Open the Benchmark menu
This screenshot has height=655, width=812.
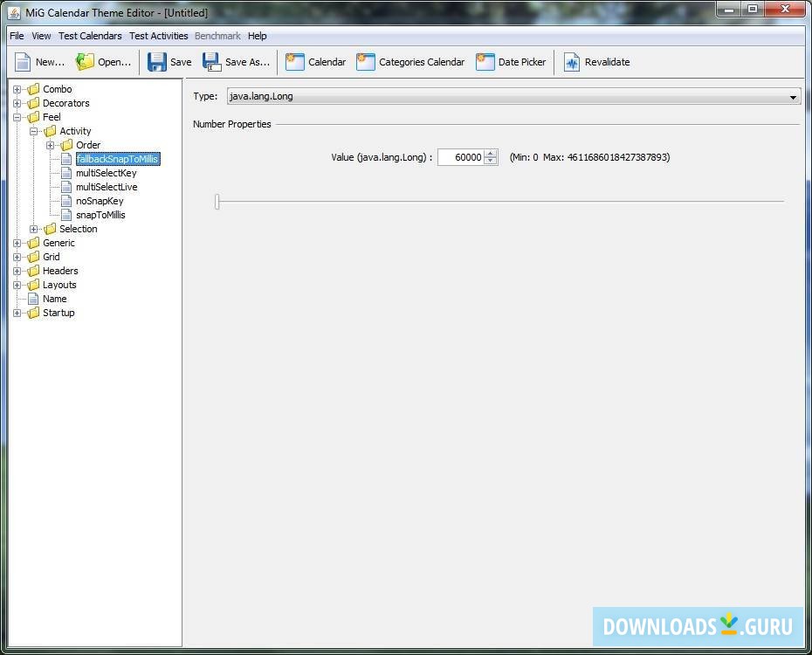[x=217, y=36]
